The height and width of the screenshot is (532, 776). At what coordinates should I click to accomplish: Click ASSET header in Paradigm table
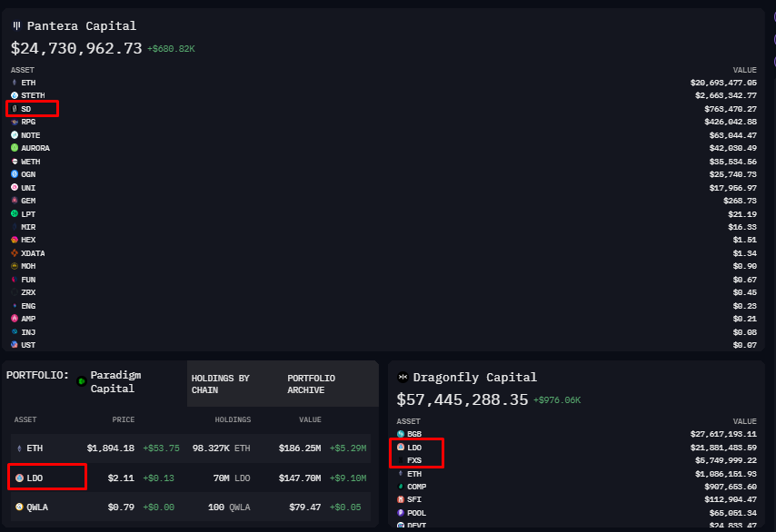(x=25, y=419)
